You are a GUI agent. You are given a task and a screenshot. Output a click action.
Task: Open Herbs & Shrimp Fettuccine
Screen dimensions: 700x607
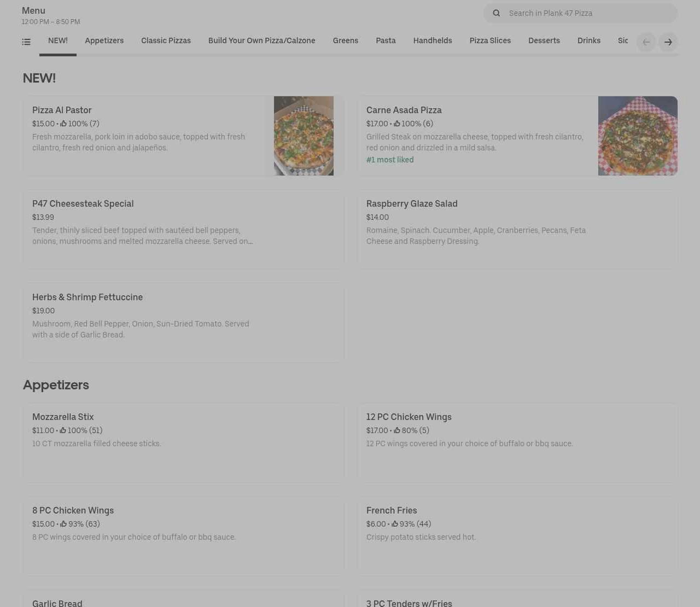pyautogui.click(x=183, y=323)
